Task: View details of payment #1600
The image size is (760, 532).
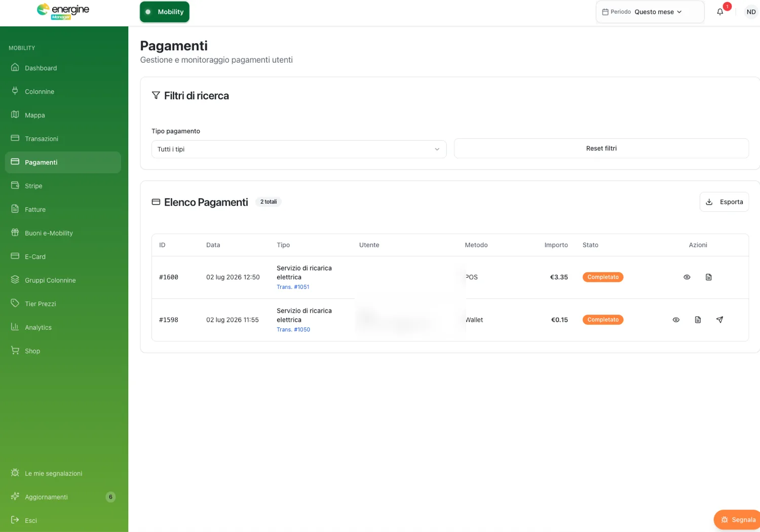Action: pos(687,277)
